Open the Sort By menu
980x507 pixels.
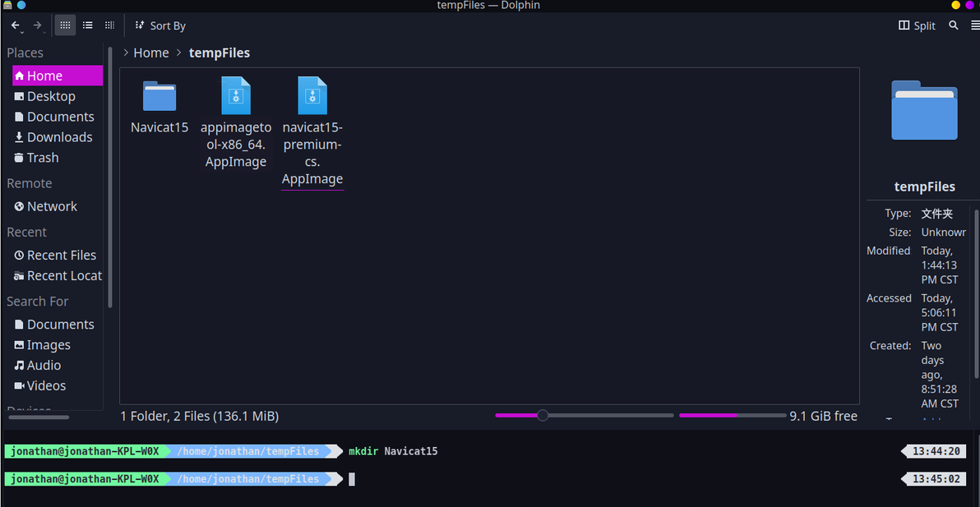click(x=160, y=25)
